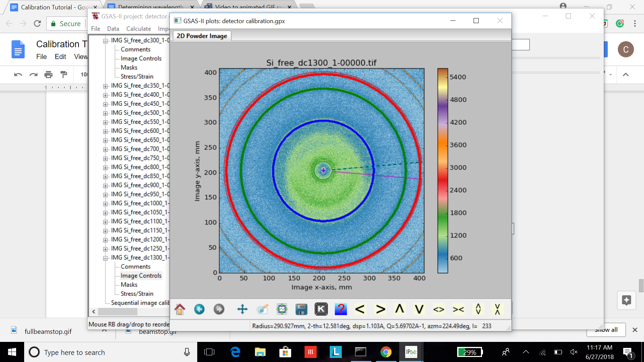This screenshot has width=644, height=362.
Task: Shift plot left with the < arrow
Action: 360,309
